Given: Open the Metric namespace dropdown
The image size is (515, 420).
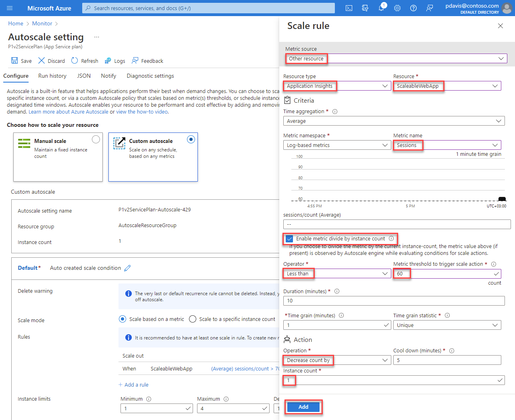Looking at the screenshot, I should click(x=337, y=145).
